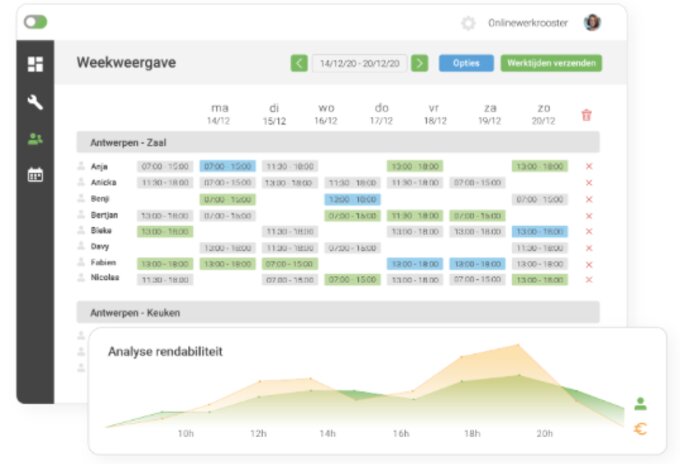
Task: Click the gear icon next to Onlinewerkrooster
Action: (x=468, y=23)
